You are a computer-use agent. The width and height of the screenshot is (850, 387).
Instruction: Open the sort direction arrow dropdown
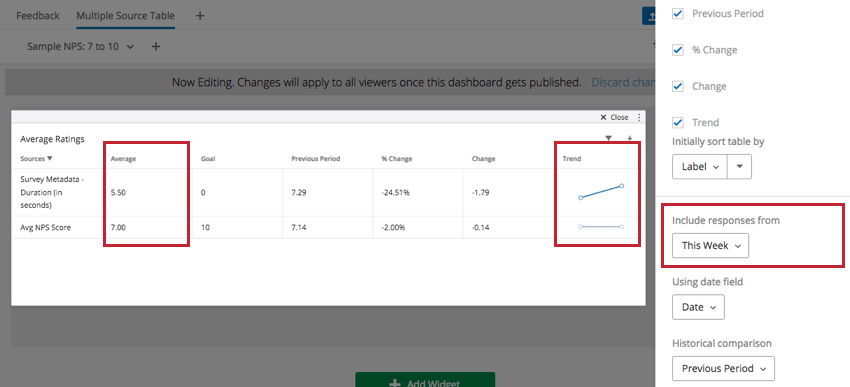(x=739, y=167)
